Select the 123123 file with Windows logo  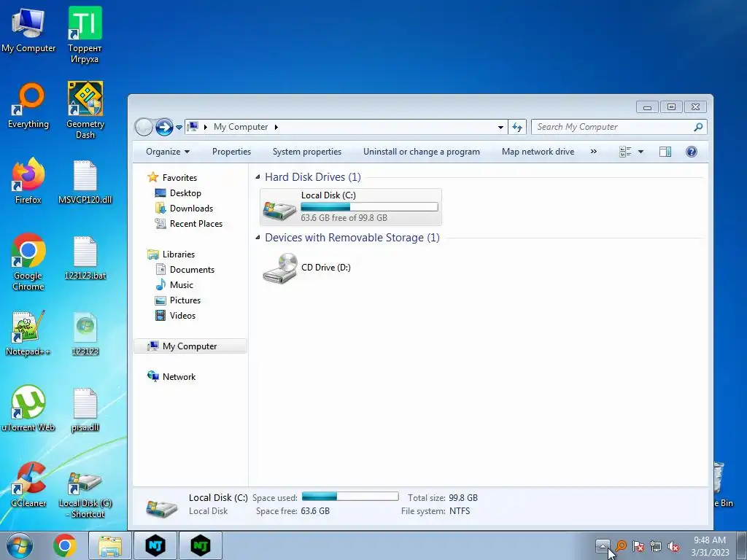point(85,333)
